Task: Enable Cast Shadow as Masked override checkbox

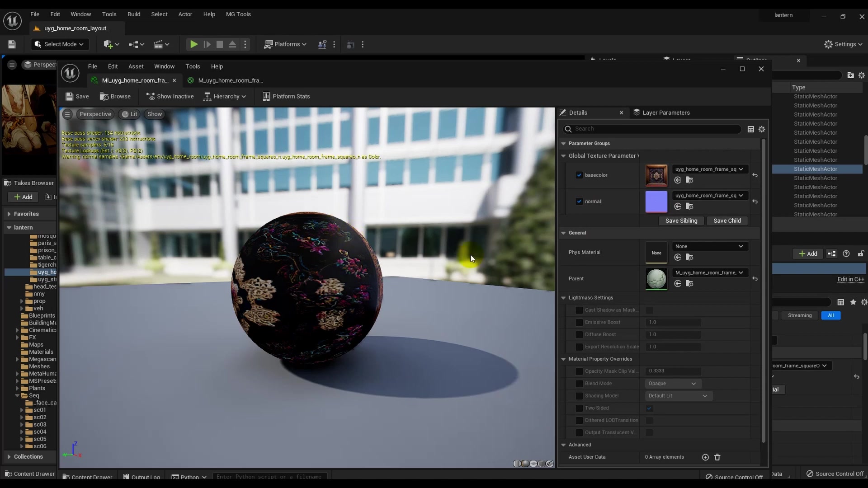Action: click(579, 310)
